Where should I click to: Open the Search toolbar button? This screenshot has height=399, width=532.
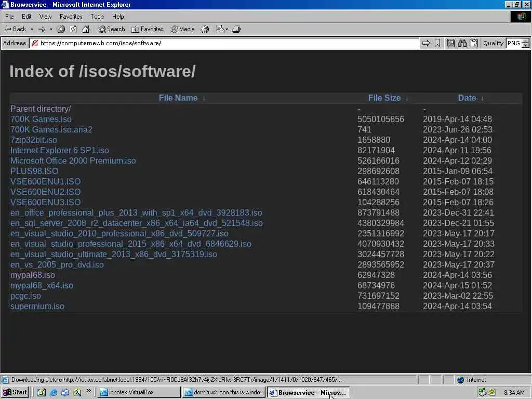(112, 29)
